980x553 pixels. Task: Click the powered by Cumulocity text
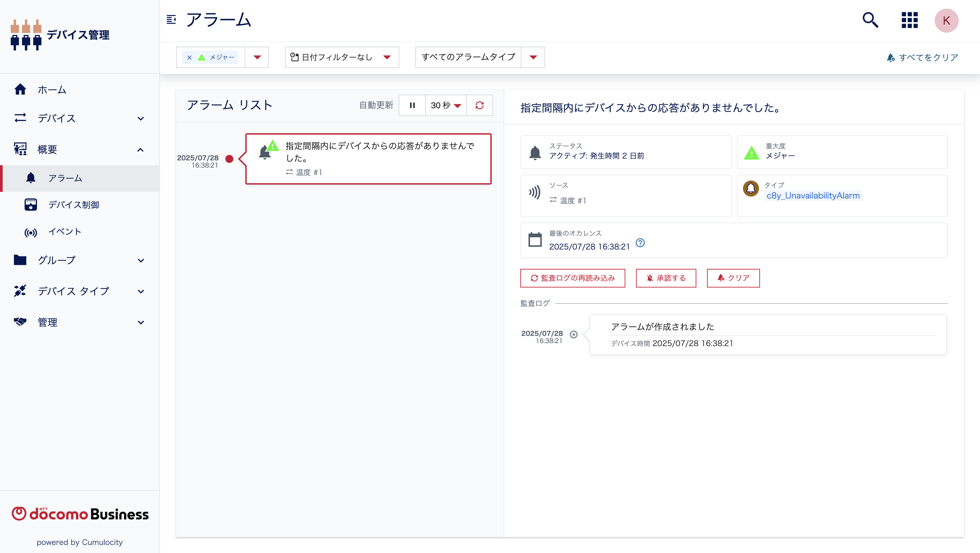click(x=80, y=542)
